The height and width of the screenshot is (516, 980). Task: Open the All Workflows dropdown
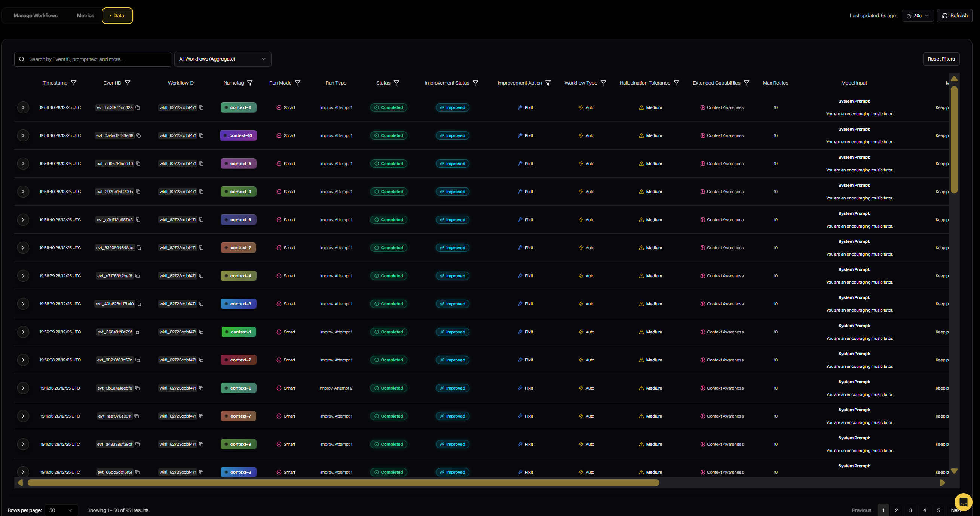223,59
